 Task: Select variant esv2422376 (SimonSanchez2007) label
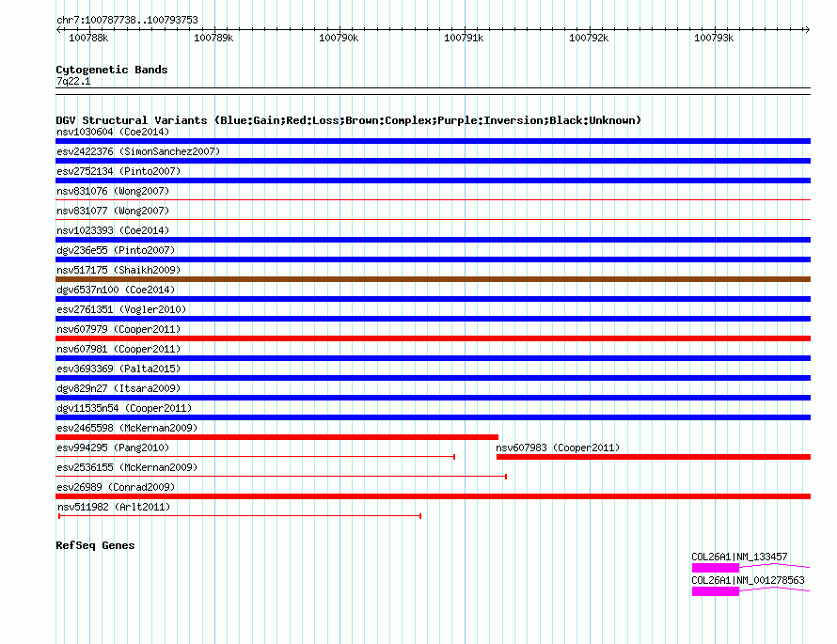tap(138, 151)
